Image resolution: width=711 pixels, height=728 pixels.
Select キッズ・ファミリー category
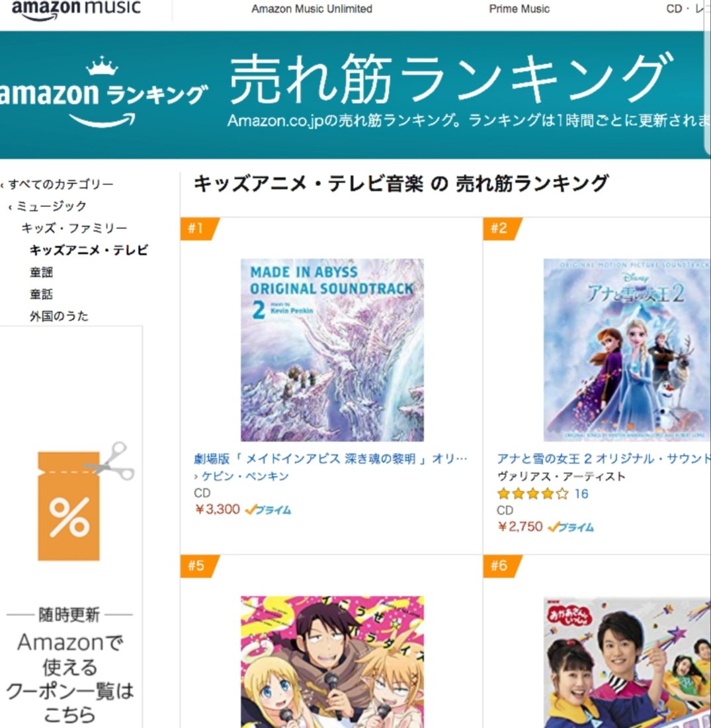coord(74,228)
